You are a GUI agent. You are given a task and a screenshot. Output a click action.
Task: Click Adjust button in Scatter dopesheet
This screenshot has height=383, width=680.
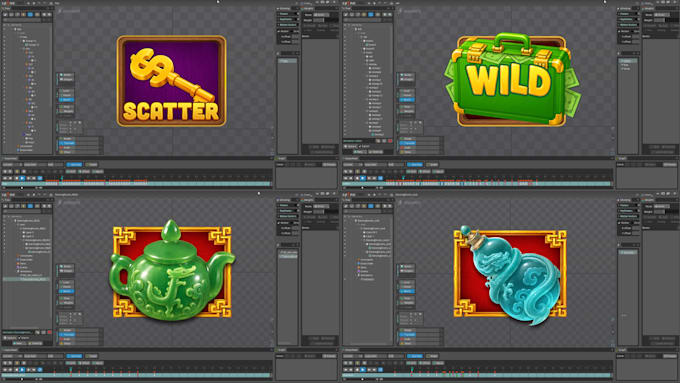(98, 171)
